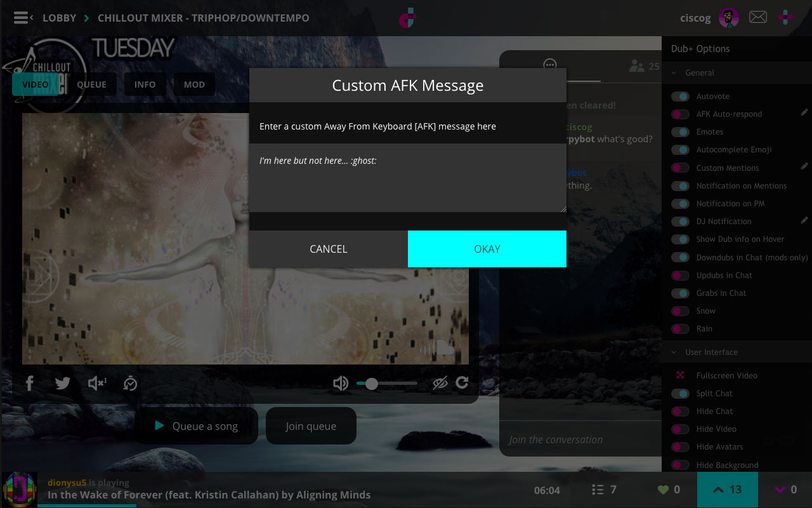The image size is (812, 508).
Task: Click the hide video eye icon
Action: tap(440, 383)
